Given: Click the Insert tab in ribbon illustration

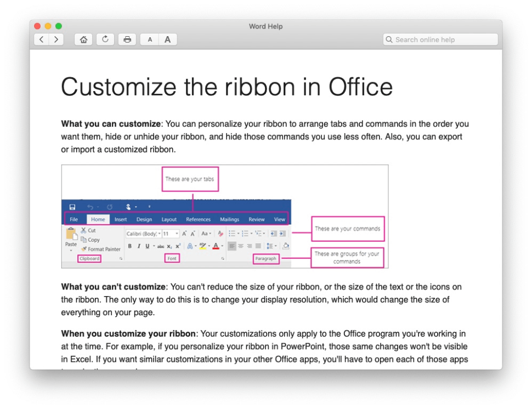Looking at the screenshot, I should (121, 219).
